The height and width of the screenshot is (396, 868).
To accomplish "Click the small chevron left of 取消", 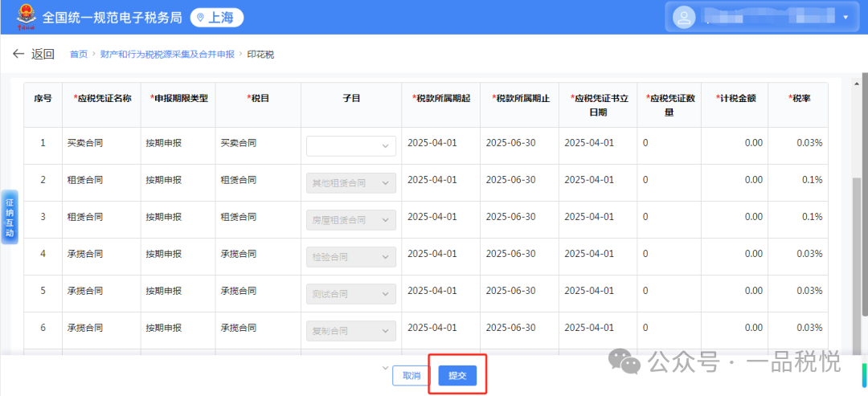I will click(384, 368).
